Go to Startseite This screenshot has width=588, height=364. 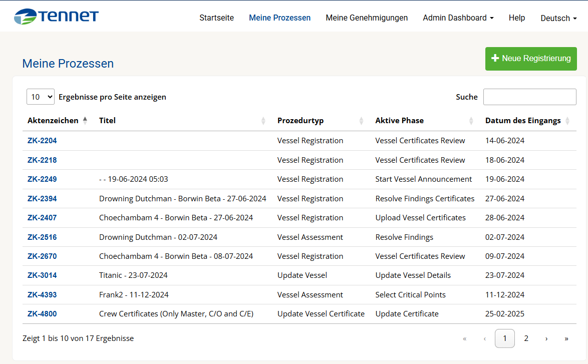click(x=216, y=18)
